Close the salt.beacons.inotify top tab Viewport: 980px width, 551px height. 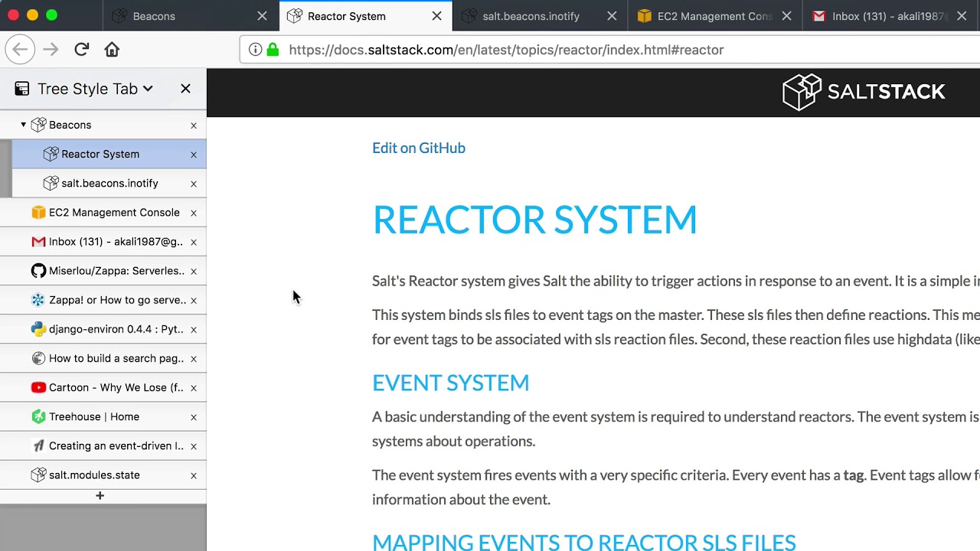[x=612, y=16]
